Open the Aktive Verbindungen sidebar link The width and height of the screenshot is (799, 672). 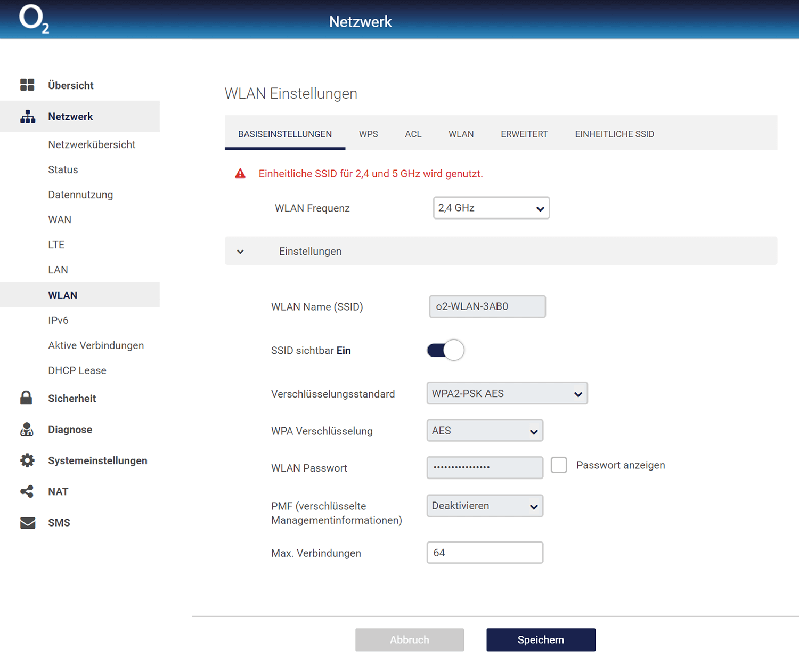pos(96,345)
